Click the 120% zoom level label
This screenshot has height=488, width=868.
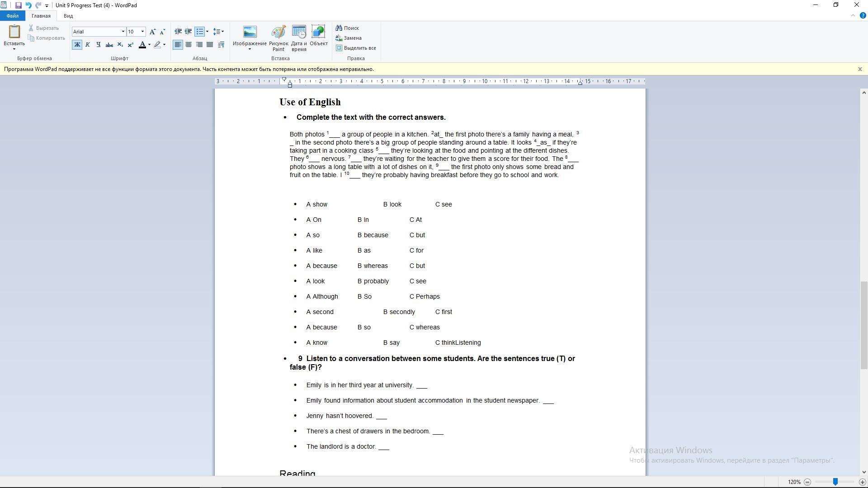794,482
